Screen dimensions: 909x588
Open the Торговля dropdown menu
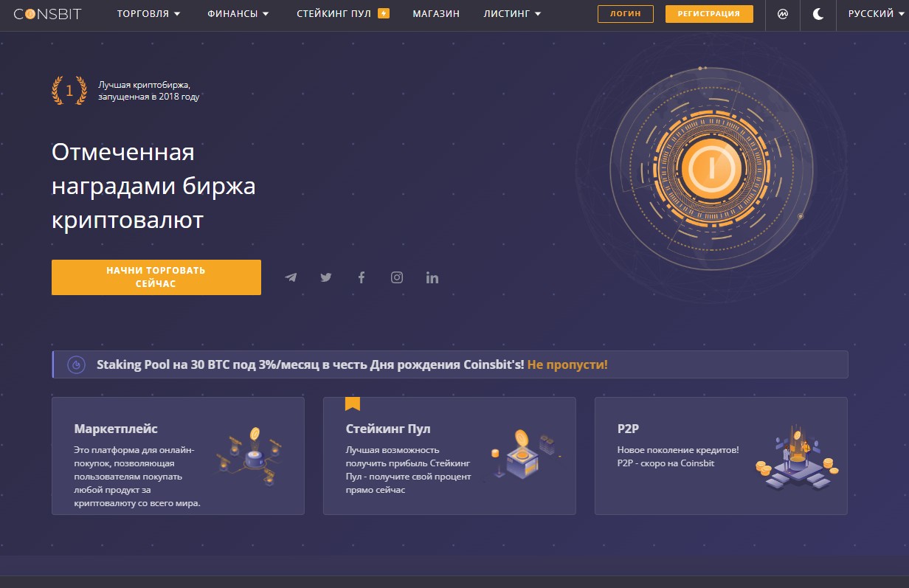click(149, 14)
